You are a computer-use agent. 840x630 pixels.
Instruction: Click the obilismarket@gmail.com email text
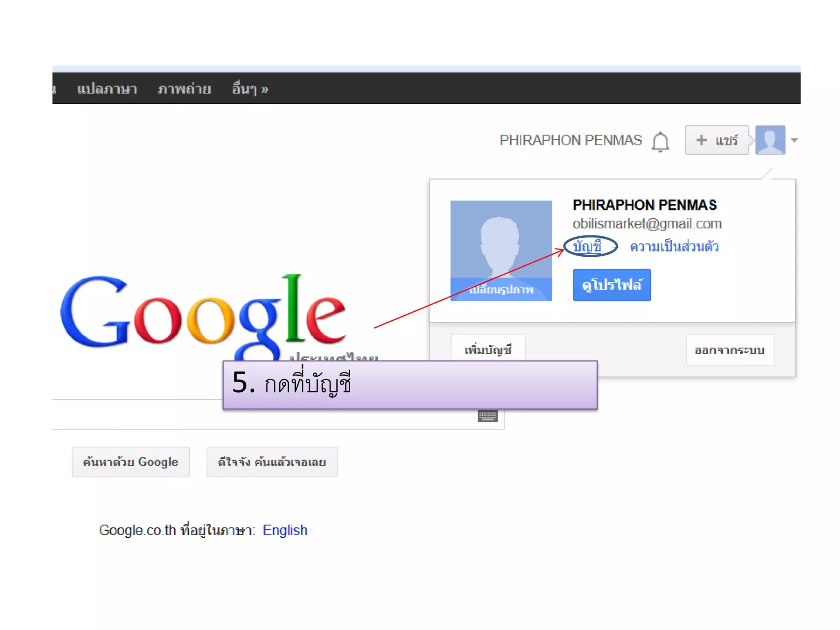tap(647, 224)
